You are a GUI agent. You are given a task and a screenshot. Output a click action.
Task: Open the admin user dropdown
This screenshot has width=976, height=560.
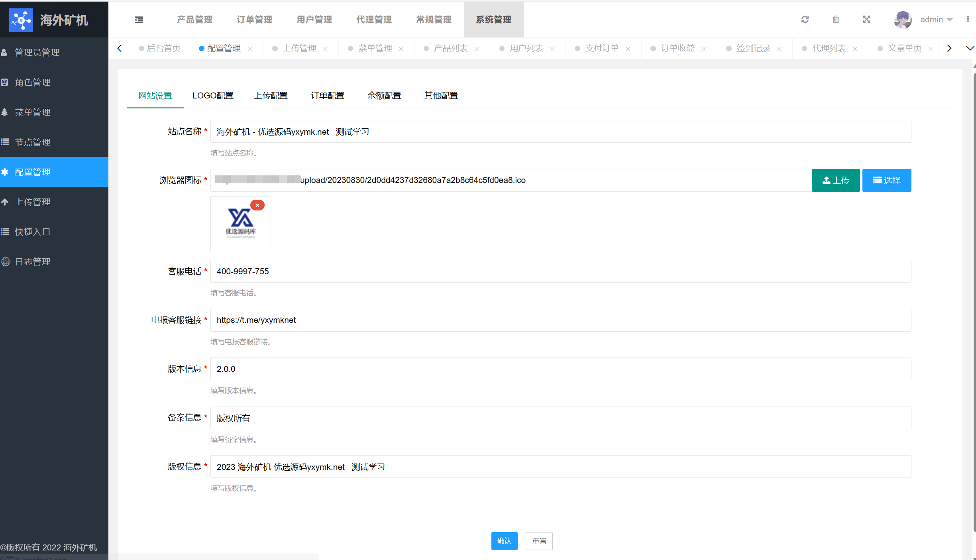point(936,20)
